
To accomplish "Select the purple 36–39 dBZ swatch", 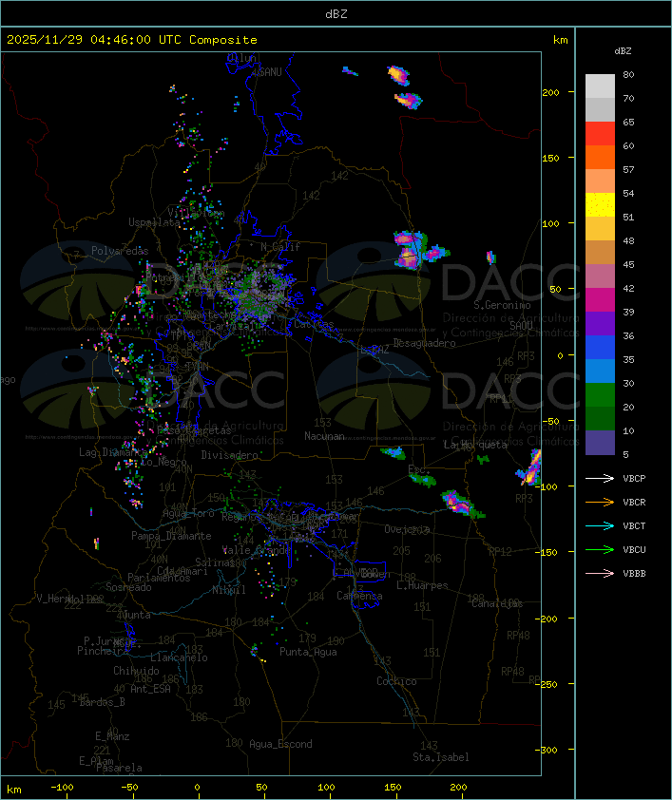I will pos(600,323).
